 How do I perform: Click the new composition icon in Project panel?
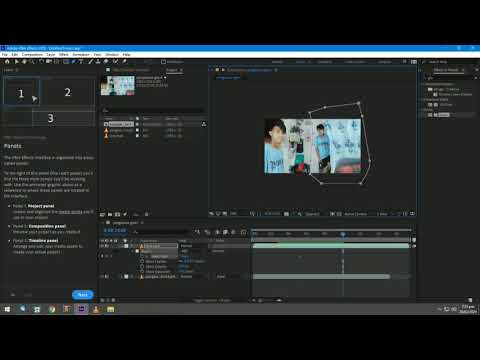pos(117,214)
